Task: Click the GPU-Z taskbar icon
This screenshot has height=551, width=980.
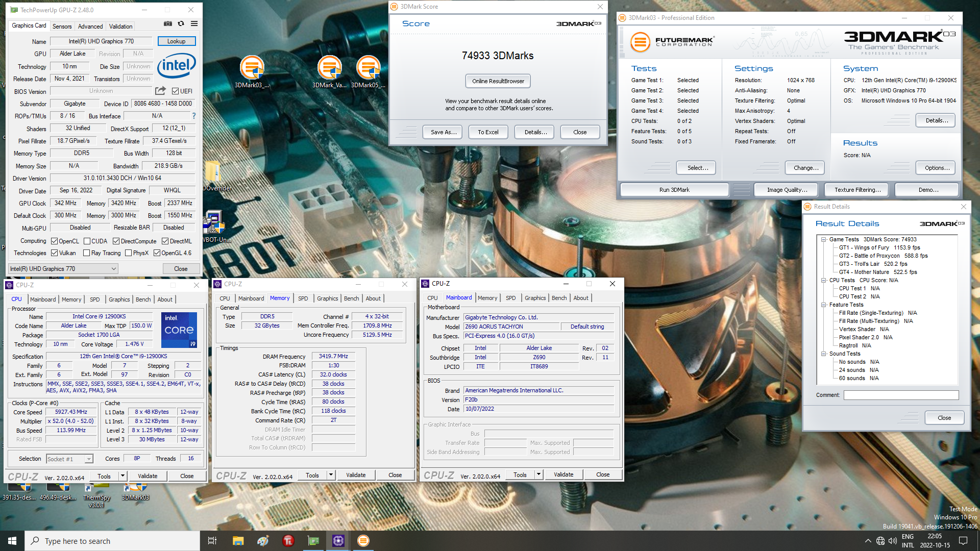Action: [313, 541]
